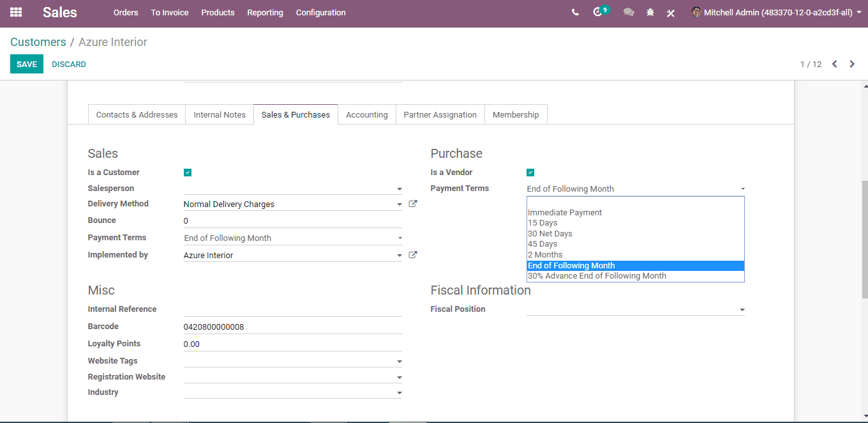Open the Reporting menu
Screen dimensions: 868x423
coord(265,12)
